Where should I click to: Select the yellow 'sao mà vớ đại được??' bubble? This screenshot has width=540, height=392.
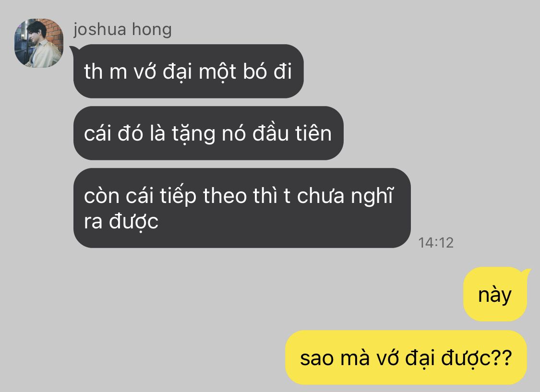pyautogui.click(x=407, y=357)
